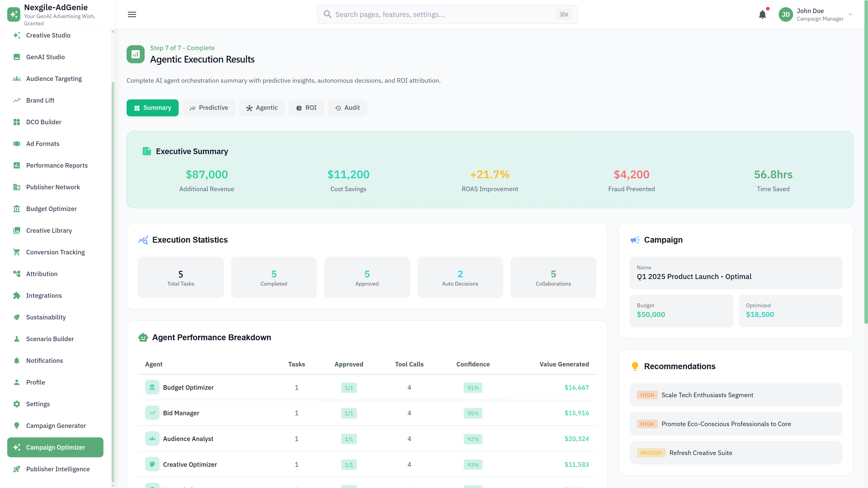This screenshot has width=868, height=488.
Task: Click the Campaign Optimizer nav item
Action: (x=55, y=447)
